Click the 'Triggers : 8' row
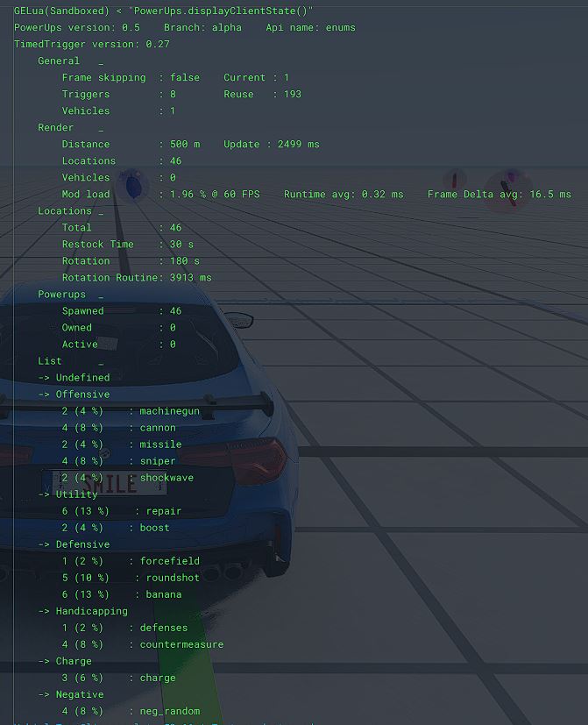 [x=119, y=94]
